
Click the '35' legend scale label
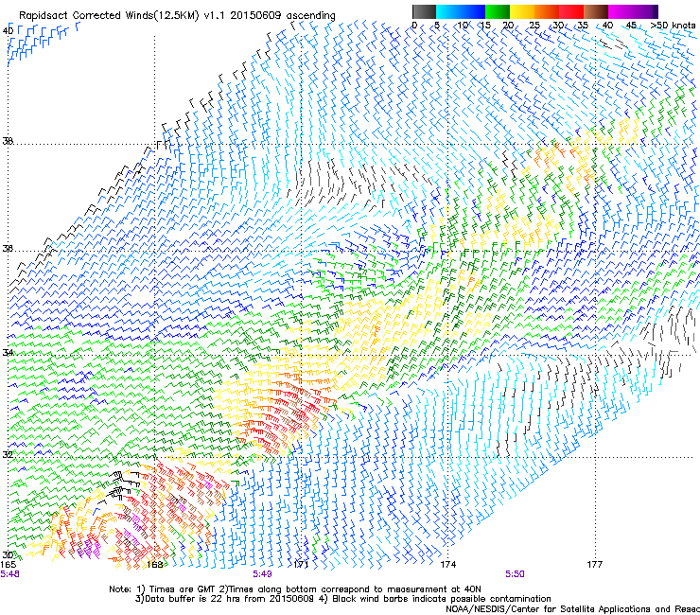(x=583, y=25)
